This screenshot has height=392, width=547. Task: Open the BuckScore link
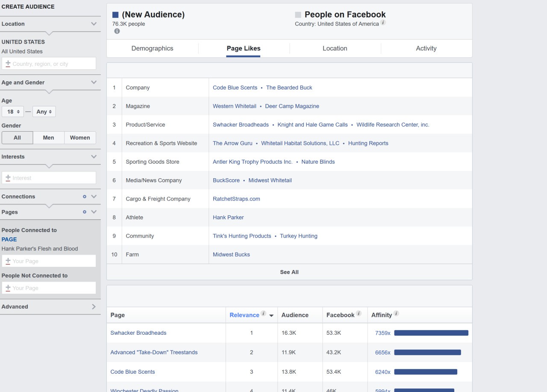(226, 180)
